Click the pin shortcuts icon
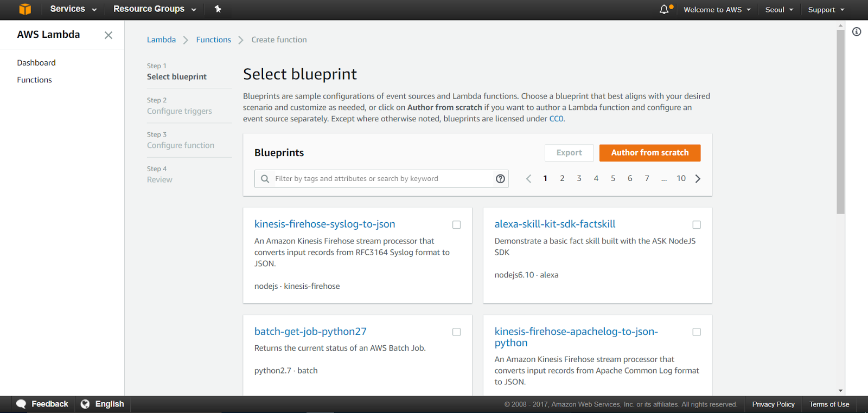Image resolution: width=868 pixels, height=413 pixels. pos(218,9)
